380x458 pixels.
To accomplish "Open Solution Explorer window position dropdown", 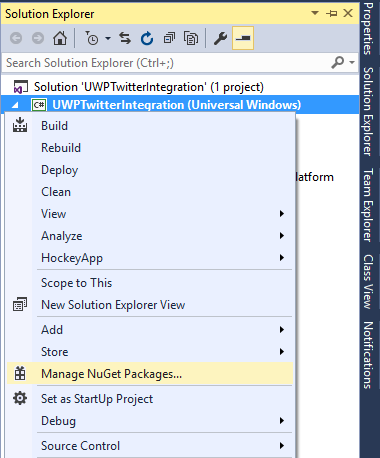I will (x=315, y=13).
